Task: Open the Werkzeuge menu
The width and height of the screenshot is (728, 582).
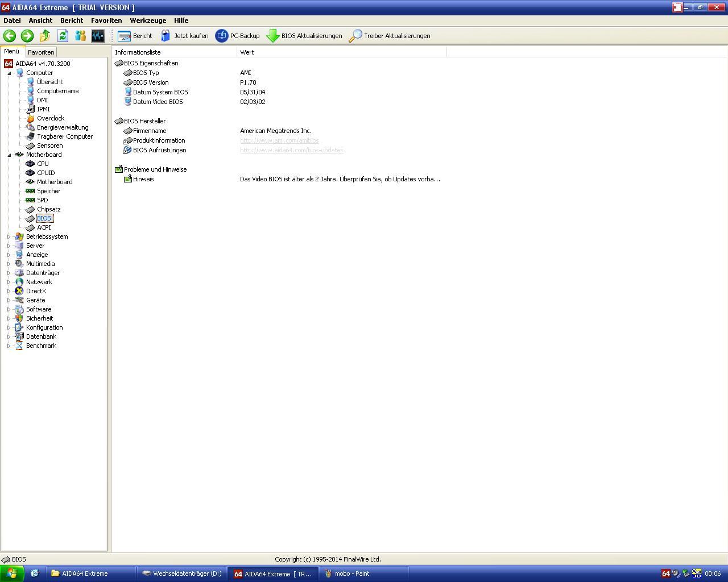Action: [148, 20]
